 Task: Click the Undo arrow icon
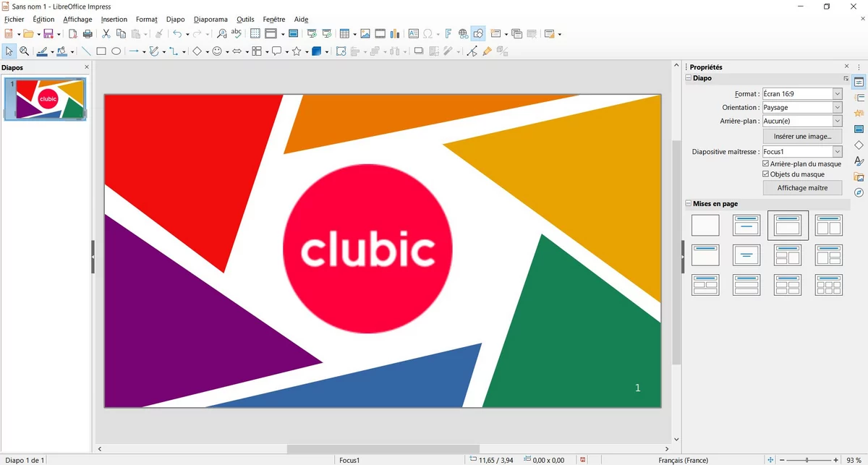[176, 34]
